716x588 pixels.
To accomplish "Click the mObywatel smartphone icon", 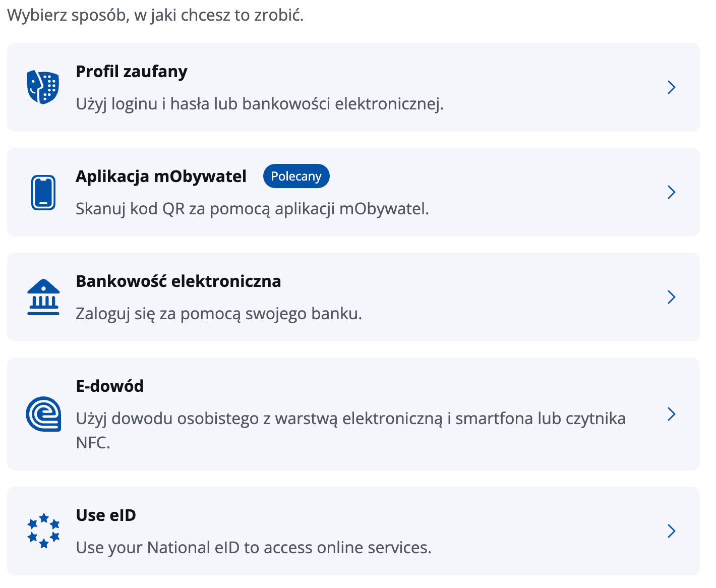I will [43, 192].
